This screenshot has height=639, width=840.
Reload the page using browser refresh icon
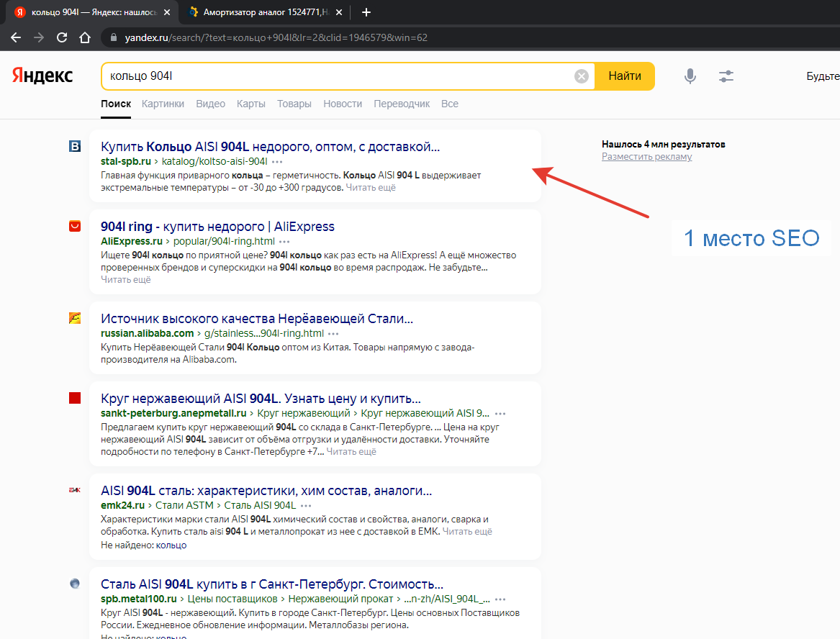click(62, 37)
